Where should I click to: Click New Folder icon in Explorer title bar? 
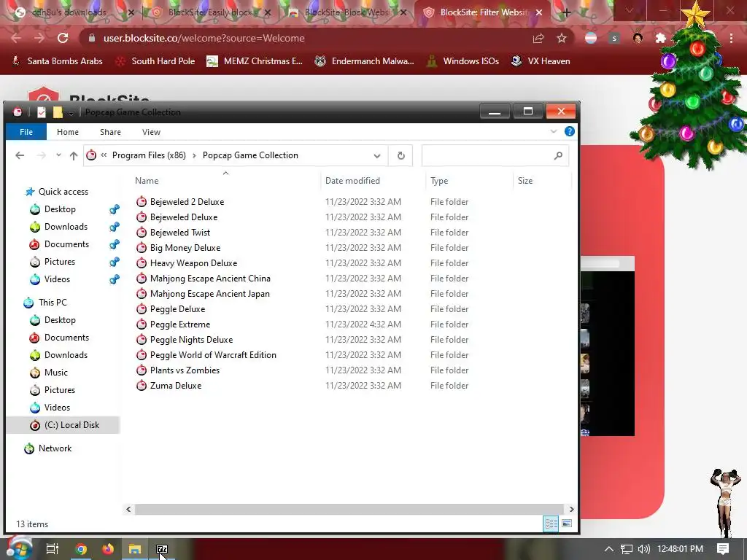click(x=58, y=112)
